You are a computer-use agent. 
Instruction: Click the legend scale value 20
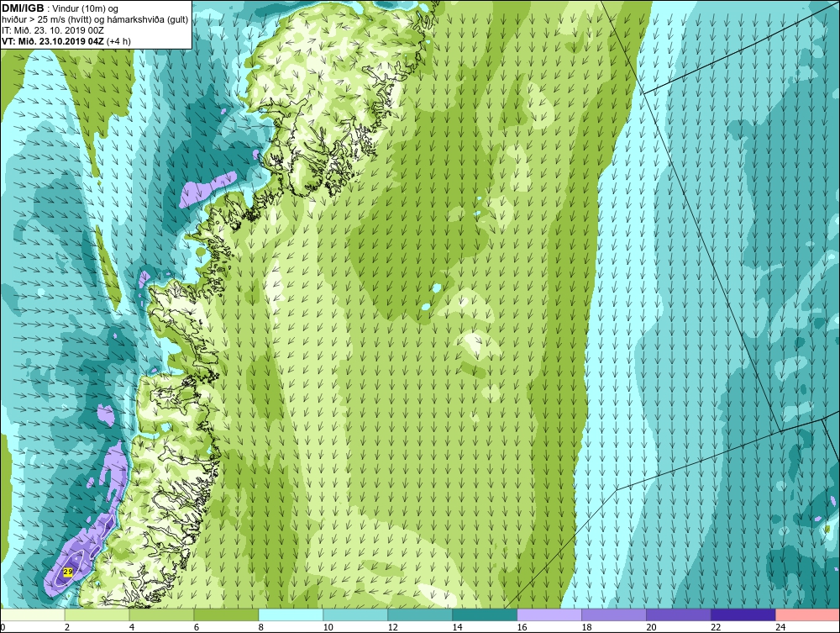pyautogui.click(x=652, y=627)
